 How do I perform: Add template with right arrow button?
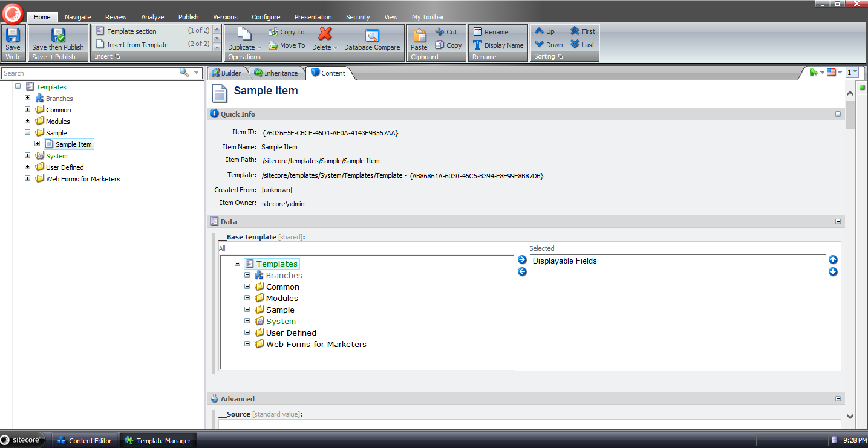tap(522, 260)
